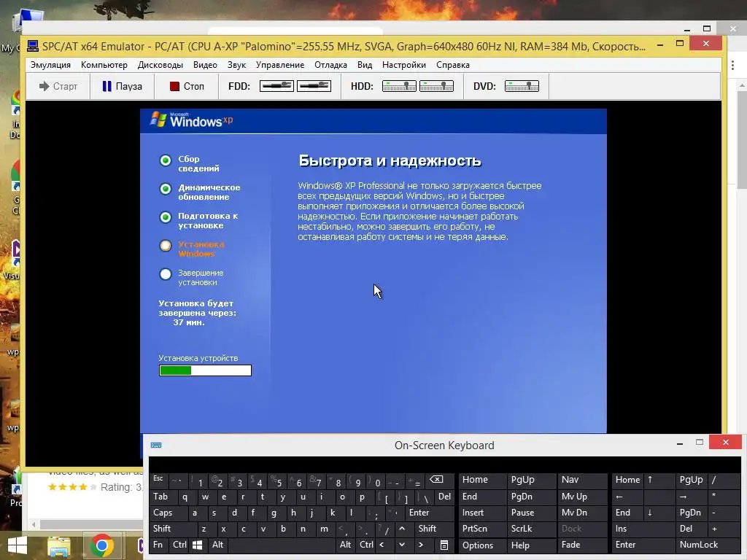Click the Установка Windows step indicator
This screenshot has height=560, width=747.
166,246
